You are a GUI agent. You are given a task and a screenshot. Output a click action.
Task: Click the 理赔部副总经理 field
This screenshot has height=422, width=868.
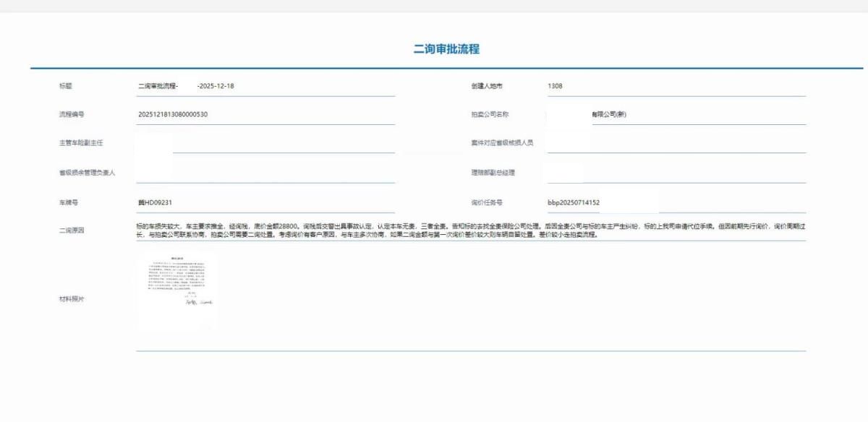click(676, 173)
